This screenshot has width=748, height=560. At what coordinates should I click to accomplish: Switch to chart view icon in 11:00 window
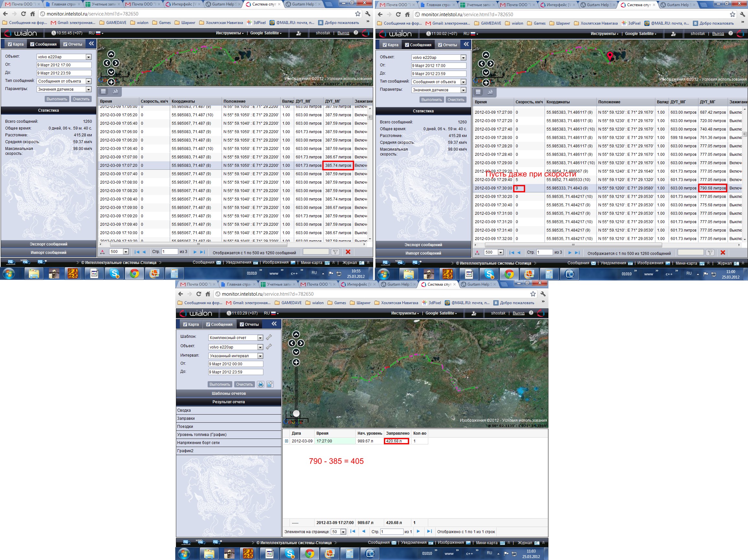490,92
